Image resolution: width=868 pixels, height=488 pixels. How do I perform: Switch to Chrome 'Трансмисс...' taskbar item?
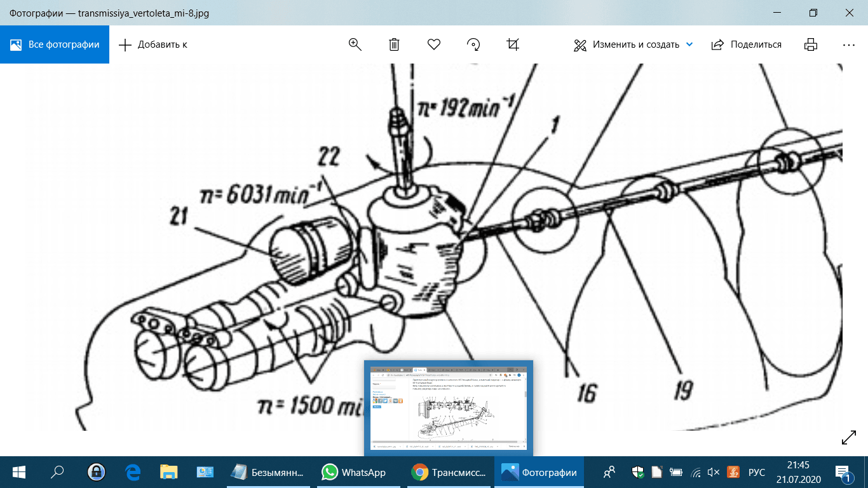click(448, 472)
